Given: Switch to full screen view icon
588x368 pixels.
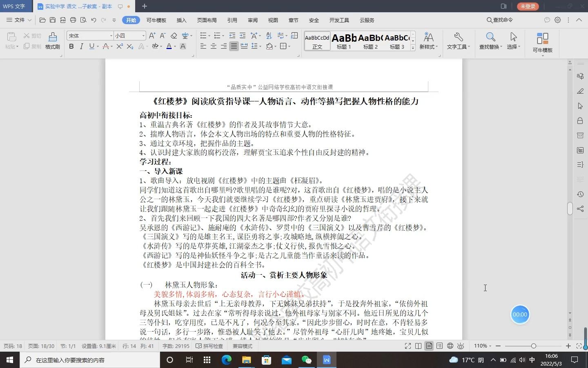Looking at the screenshot, I should click(x=408, y=346).
